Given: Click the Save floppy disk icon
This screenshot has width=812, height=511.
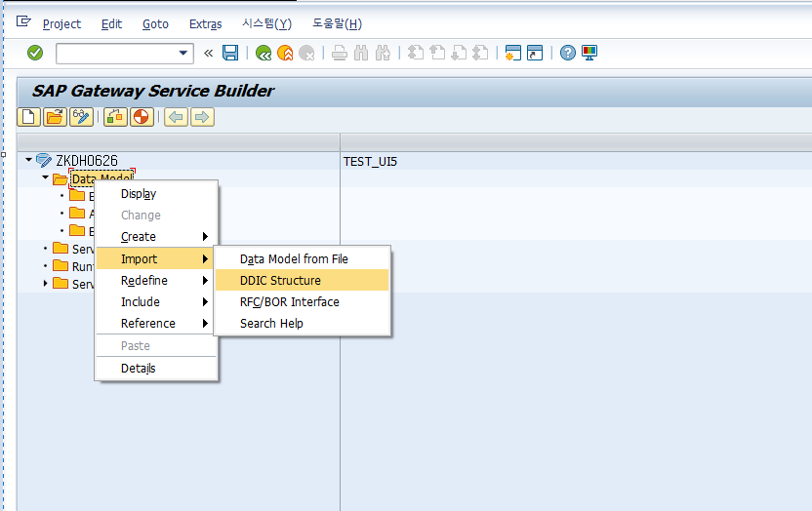Looking at the screenshot, I should point(230,53).
